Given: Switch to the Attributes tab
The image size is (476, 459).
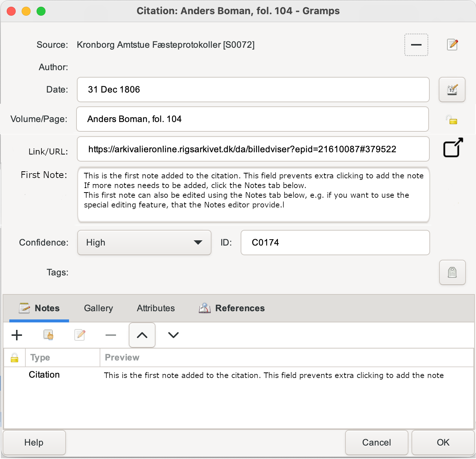Looking at the screenshot, I should (156, 308).
